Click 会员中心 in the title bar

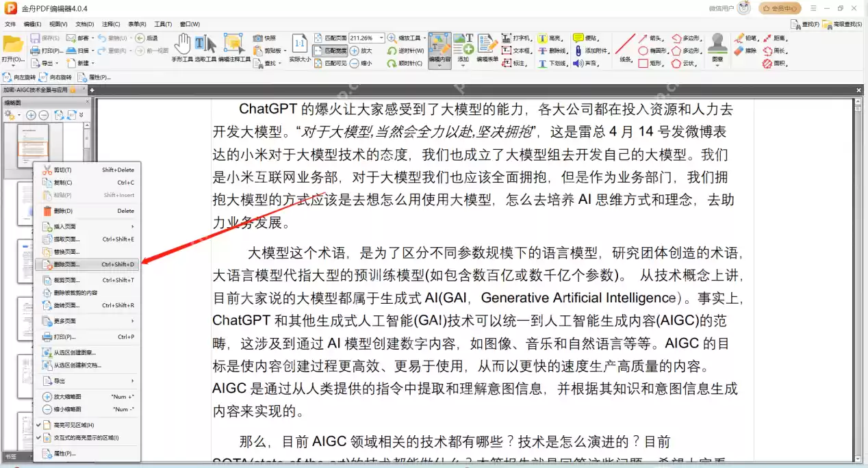(x=782, y=8)
